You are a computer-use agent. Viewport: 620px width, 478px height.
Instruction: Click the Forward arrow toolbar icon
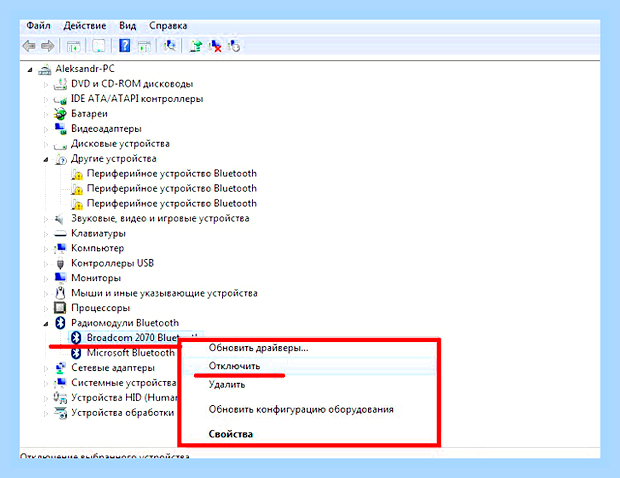tap(48, 46)
